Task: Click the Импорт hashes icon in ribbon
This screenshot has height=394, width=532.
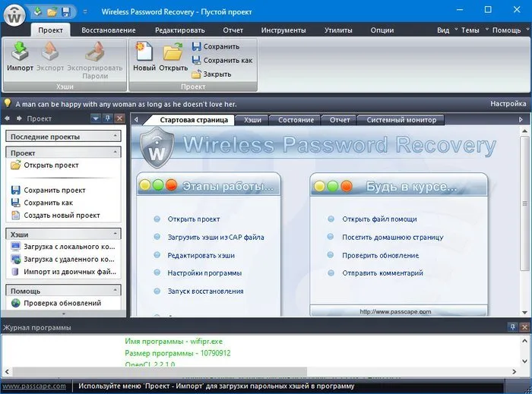Action: click(20, 56)
